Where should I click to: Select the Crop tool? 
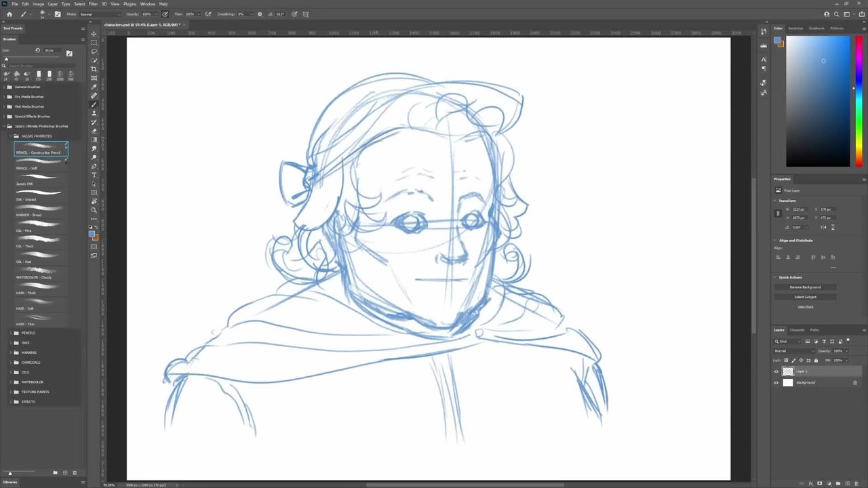point(94,69)
